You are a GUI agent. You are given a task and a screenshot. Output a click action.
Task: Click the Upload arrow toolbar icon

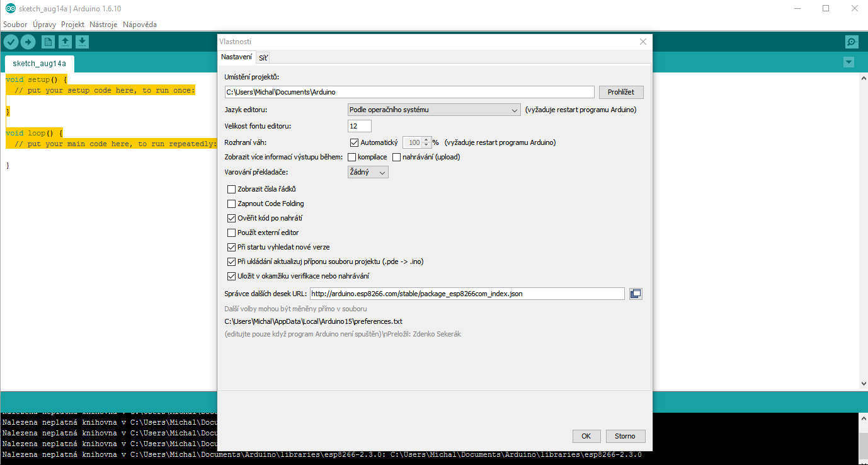click(28, 42)
